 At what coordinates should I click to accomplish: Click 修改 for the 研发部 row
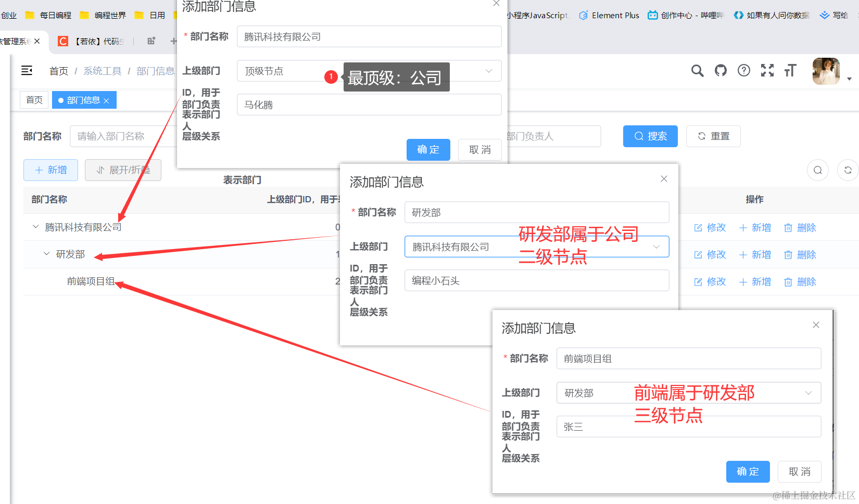[x=710, y=255]
